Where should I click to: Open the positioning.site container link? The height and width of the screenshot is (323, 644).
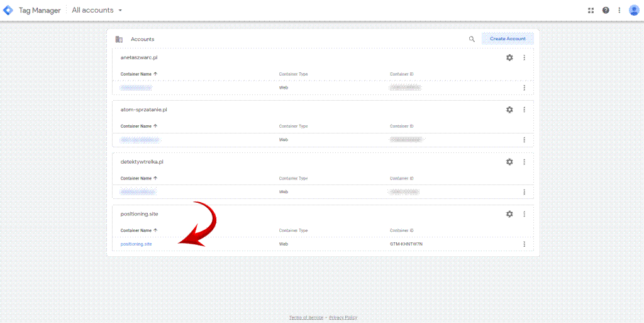coord(136,244)
